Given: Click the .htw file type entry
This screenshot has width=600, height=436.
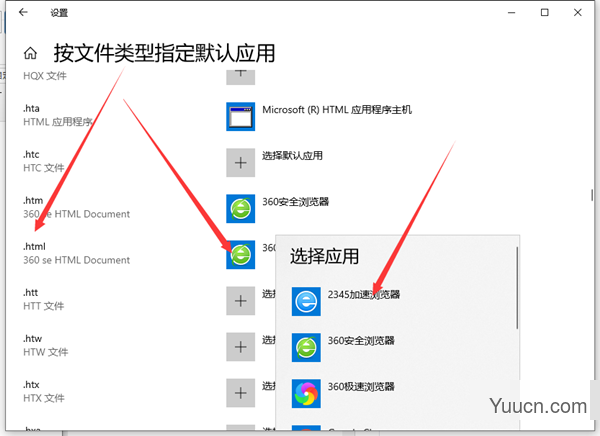Looking at the screenshot, I should coord(46,345).
